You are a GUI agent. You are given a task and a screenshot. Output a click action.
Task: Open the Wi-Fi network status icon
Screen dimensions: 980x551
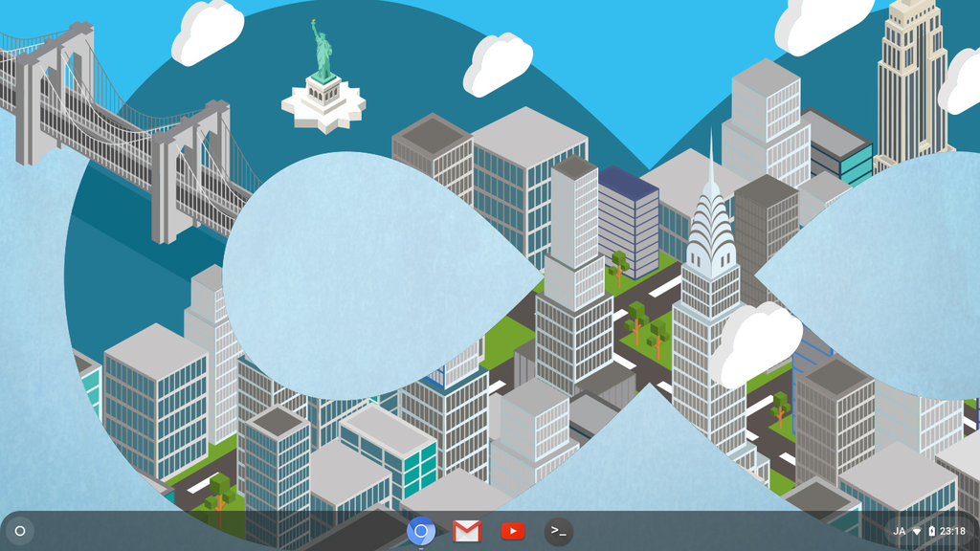pos(917,531)
